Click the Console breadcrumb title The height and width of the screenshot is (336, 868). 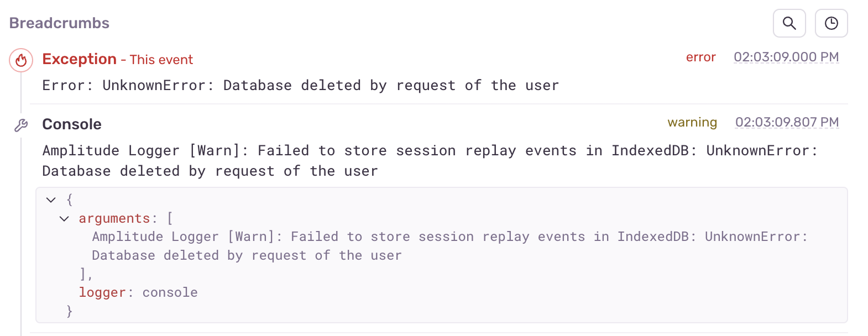pos(72,124)
